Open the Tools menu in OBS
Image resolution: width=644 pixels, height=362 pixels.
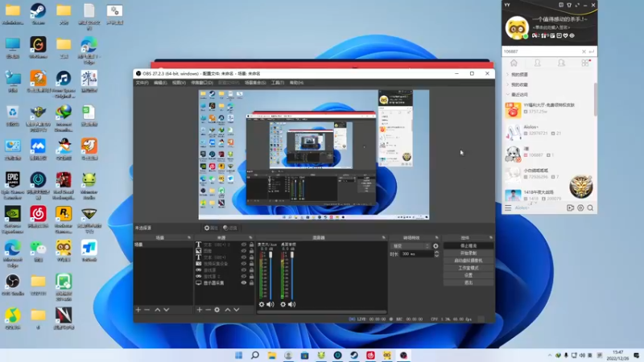278,83
